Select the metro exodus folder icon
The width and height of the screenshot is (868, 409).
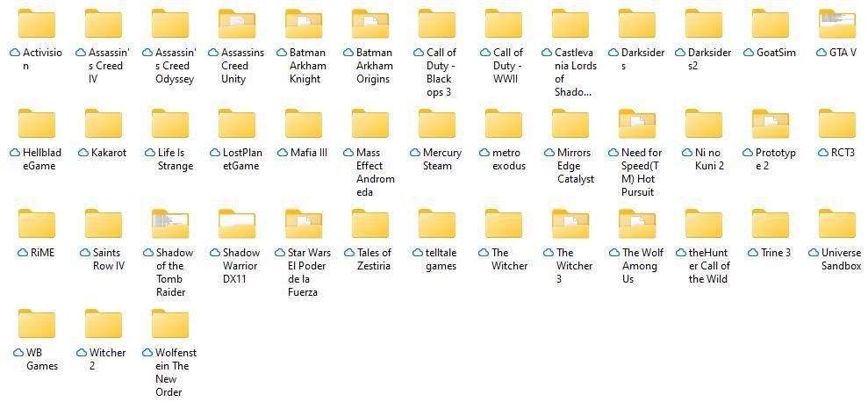504,124
